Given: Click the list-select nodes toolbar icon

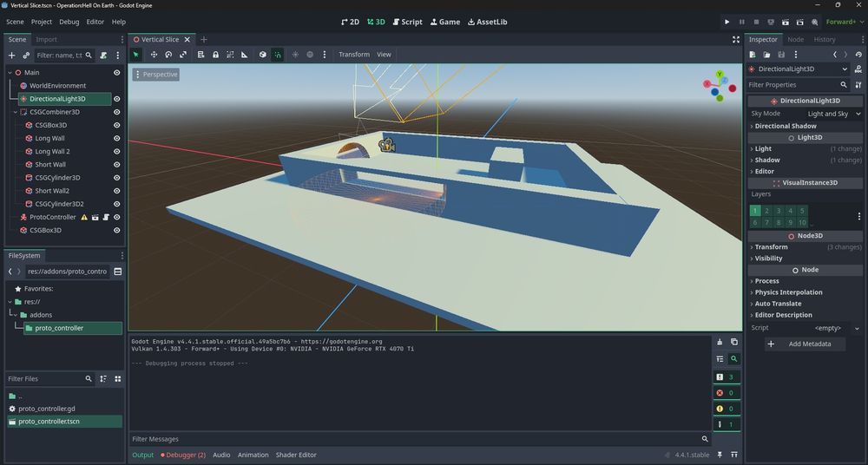Looking at the screenshot, I should tap(201, 55).
